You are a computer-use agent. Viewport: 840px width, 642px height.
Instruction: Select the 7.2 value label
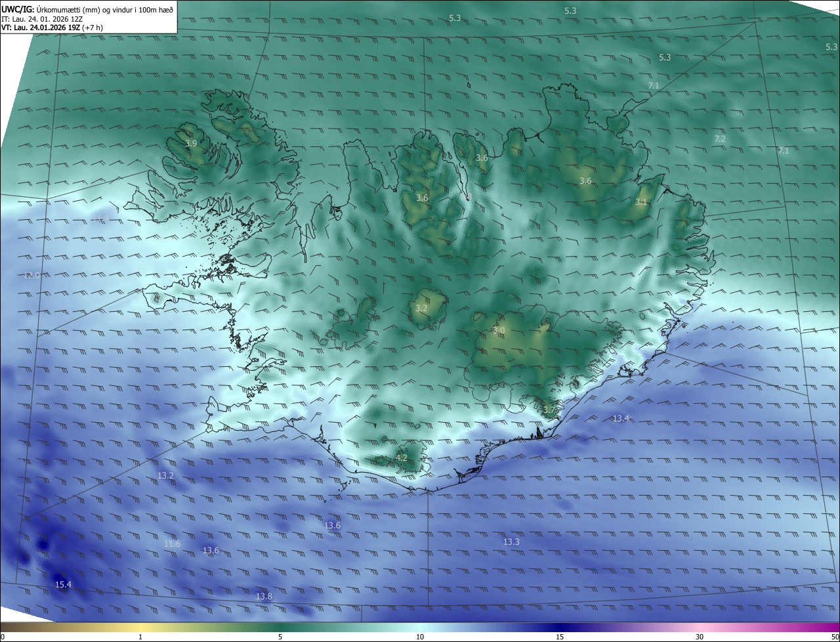(720, 139)
